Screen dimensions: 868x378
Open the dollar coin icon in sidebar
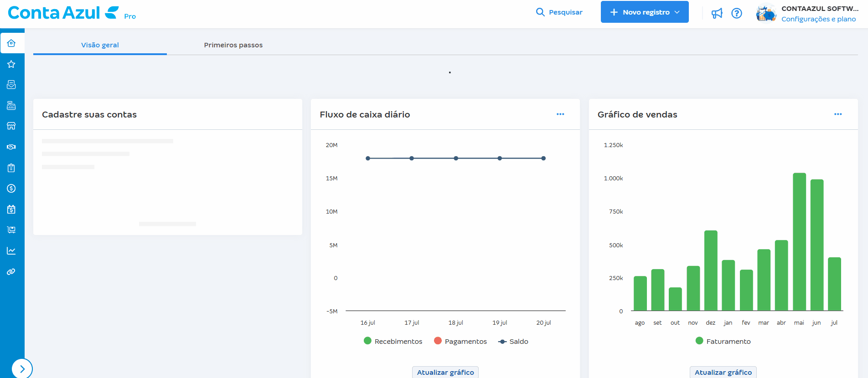point(11,189)
